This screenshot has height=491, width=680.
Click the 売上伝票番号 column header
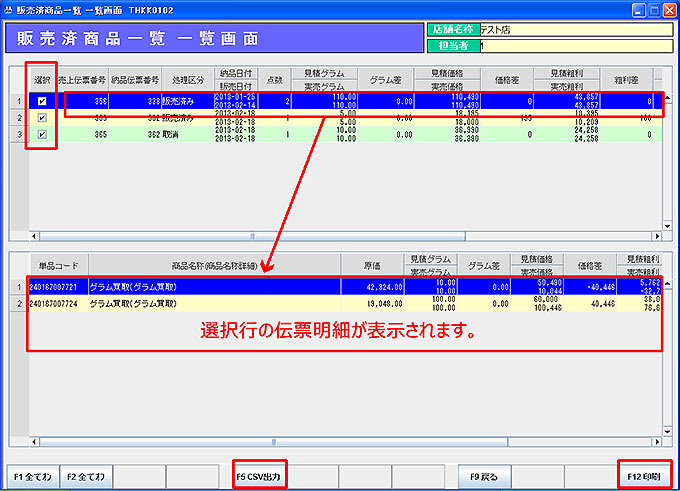[81, 80]
